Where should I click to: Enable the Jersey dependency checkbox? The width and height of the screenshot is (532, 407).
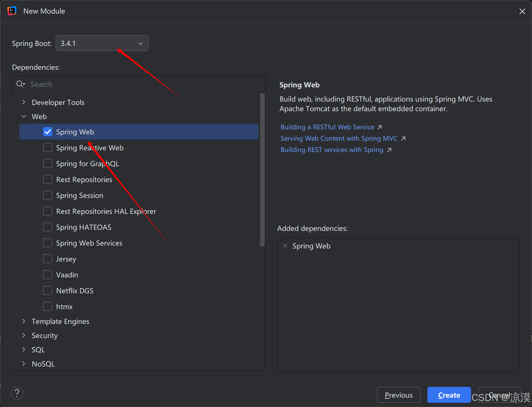point(48,259)
